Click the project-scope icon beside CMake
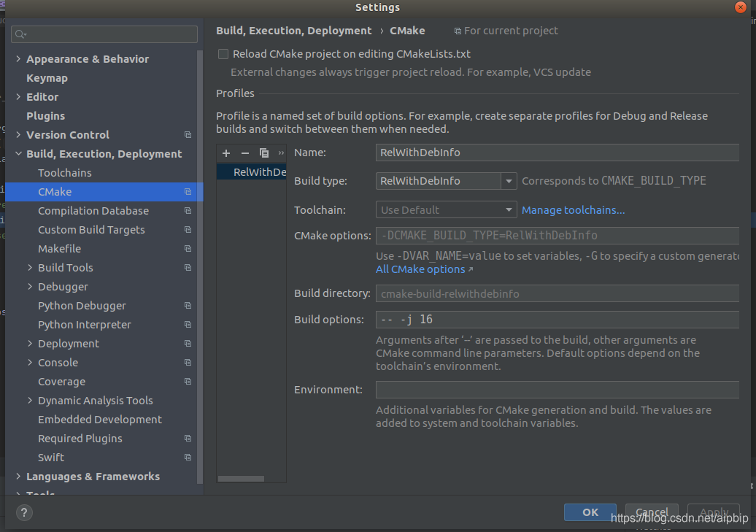The height and width of the screenshot is (532, 756). point(188,192)
